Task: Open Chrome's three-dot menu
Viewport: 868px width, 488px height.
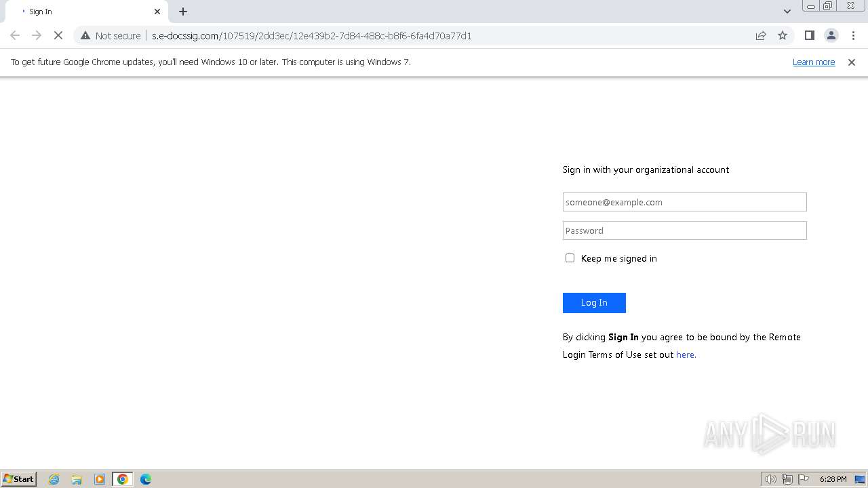Action: point(853,35)
